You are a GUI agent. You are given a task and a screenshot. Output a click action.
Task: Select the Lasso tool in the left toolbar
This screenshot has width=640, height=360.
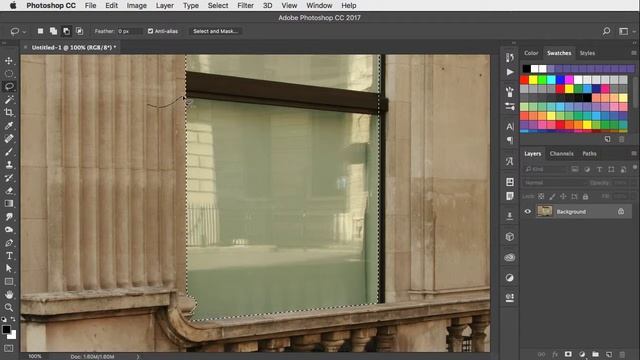(9, 87)
